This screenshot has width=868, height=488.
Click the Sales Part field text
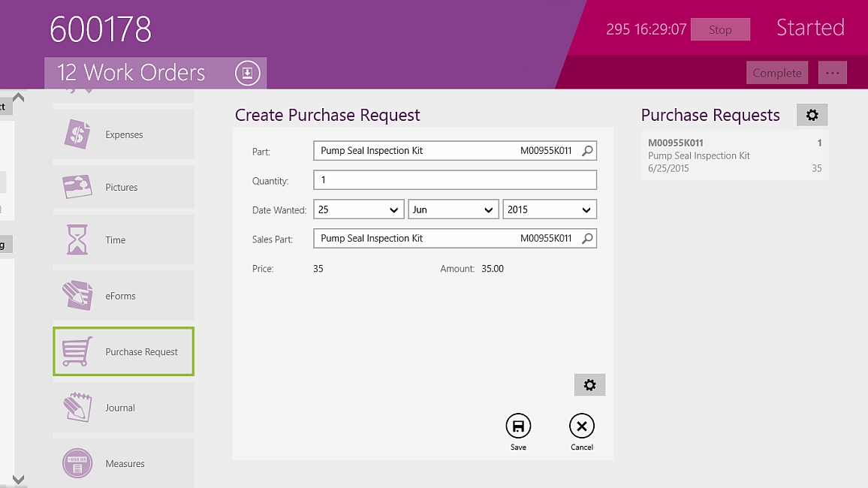click(x=372, y=239)
